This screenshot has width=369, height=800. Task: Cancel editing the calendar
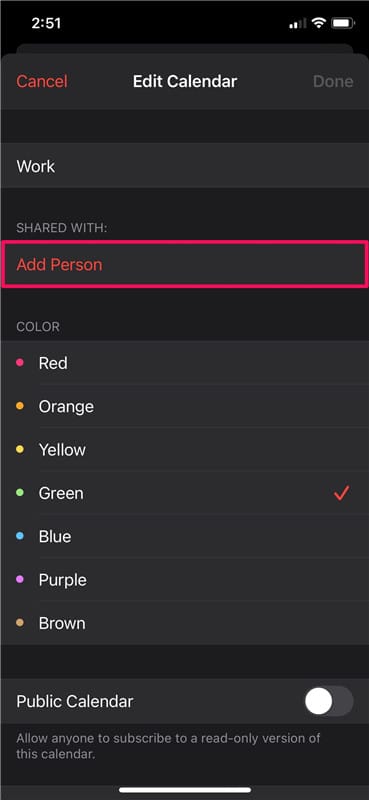coord(42,82)
